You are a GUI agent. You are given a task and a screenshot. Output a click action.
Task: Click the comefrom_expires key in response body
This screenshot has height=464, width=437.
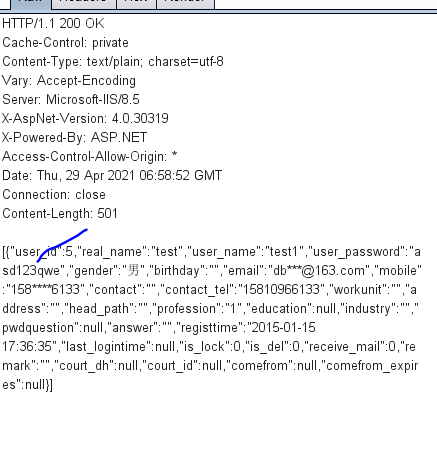point(371,366)
